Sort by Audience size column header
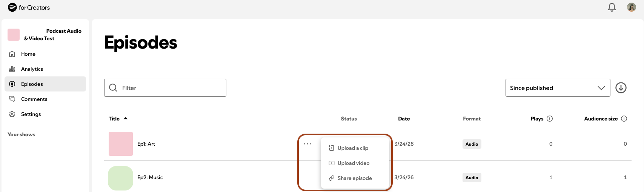The width and height of the screenshot is (644, 192). coord(601,119)
